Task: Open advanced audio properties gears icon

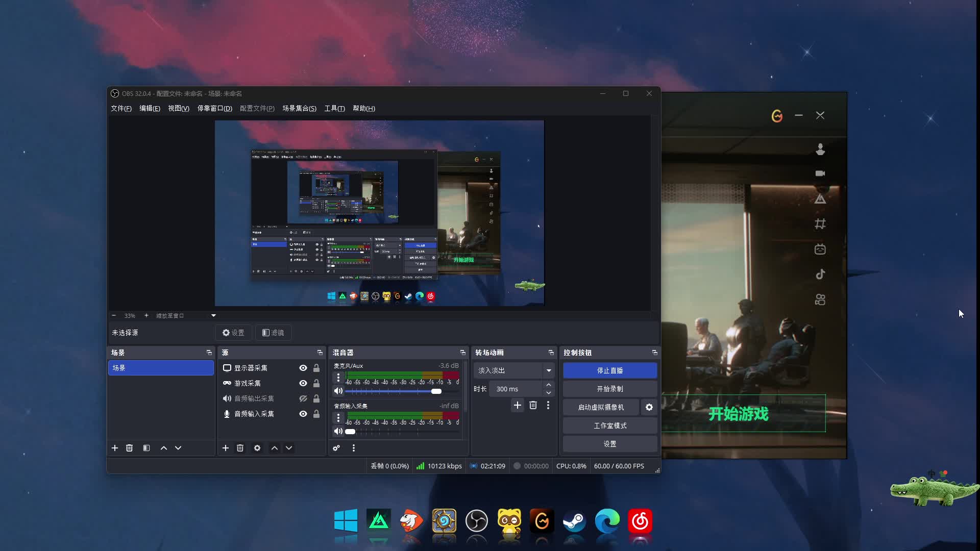Action: pyautogui.click(x=336, y=448)
